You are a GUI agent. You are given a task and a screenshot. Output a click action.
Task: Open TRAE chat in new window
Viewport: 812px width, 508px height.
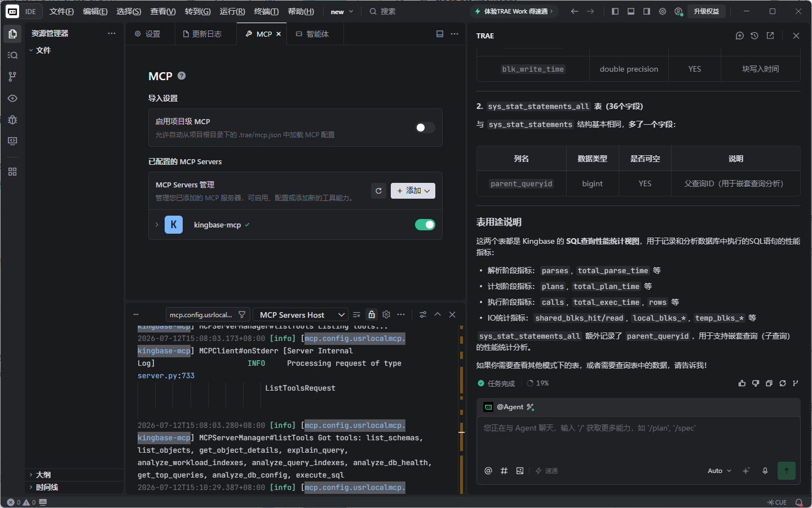pos(770,36)
